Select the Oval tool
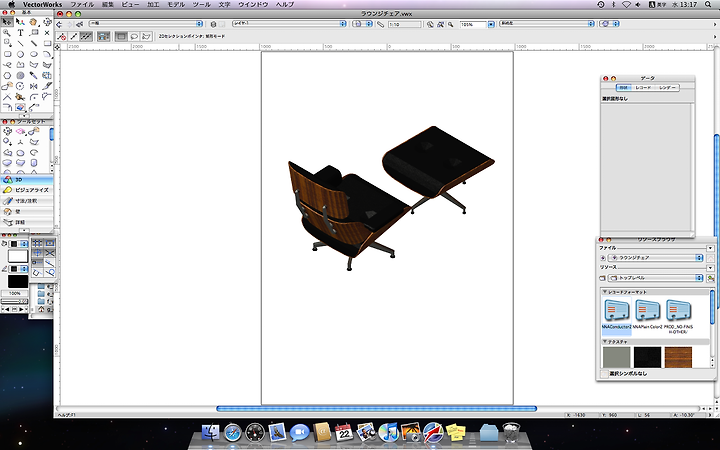720x450 pixels. [x=34, y=54]
